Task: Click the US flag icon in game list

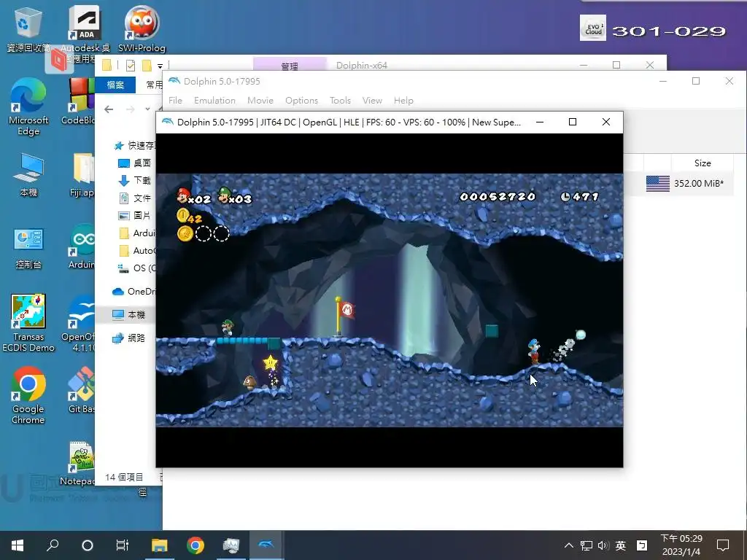Action: (658, 183)
